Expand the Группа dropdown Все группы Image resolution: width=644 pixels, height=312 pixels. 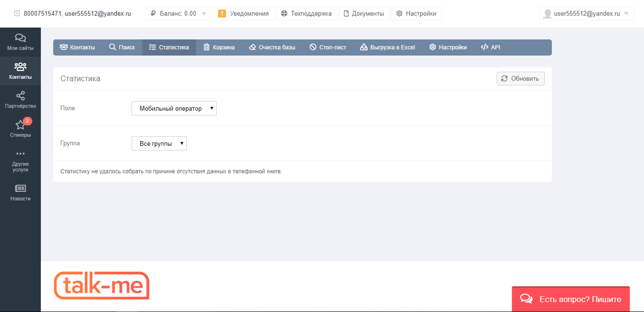(x=159, y=143)
